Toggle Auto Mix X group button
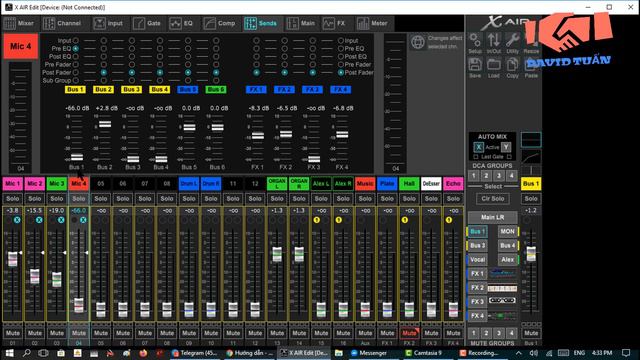The image size is (640, 360). point(478,147)
